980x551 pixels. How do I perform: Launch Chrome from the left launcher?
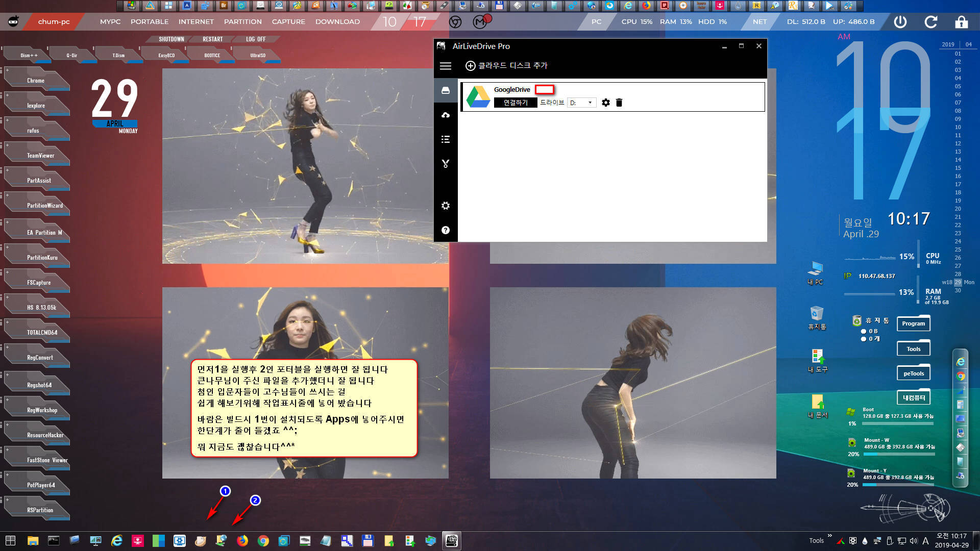37,80
